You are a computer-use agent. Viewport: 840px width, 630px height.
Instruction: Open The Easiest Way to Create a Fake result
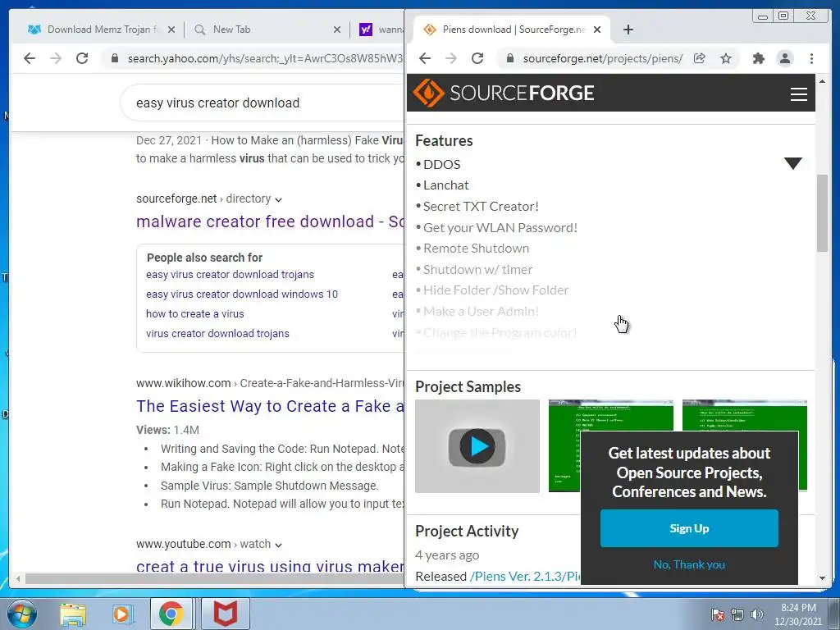pyautogui.click(x=270, y=406)
